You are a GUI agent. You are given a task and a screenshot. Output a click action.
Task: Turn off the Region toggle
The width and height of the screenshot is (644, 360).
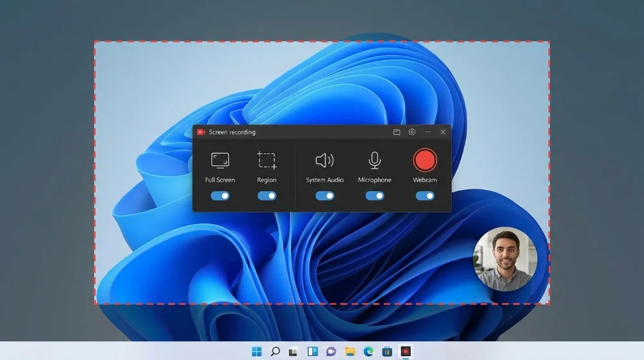point(267,196)
